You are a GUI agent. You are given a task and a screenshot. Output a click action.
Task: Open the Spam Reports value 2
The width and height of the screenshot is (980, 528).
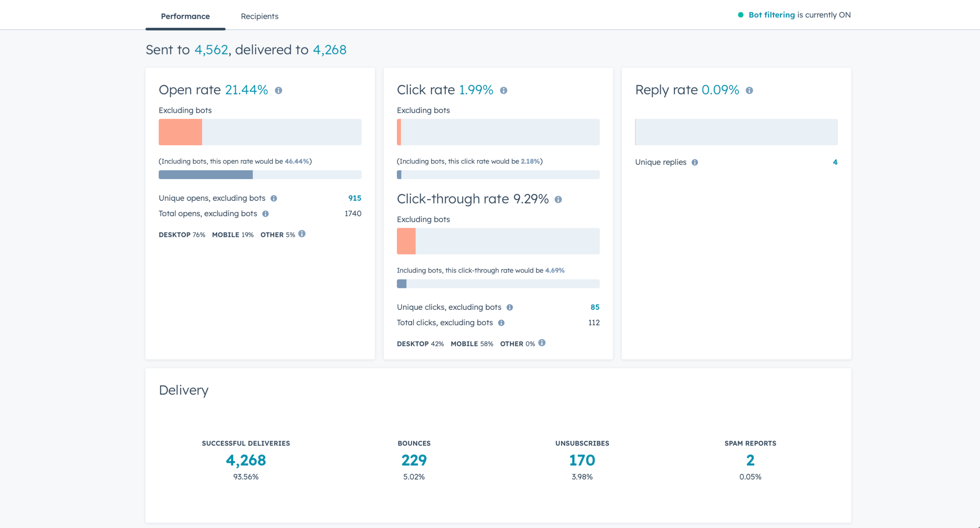(750, 460)
